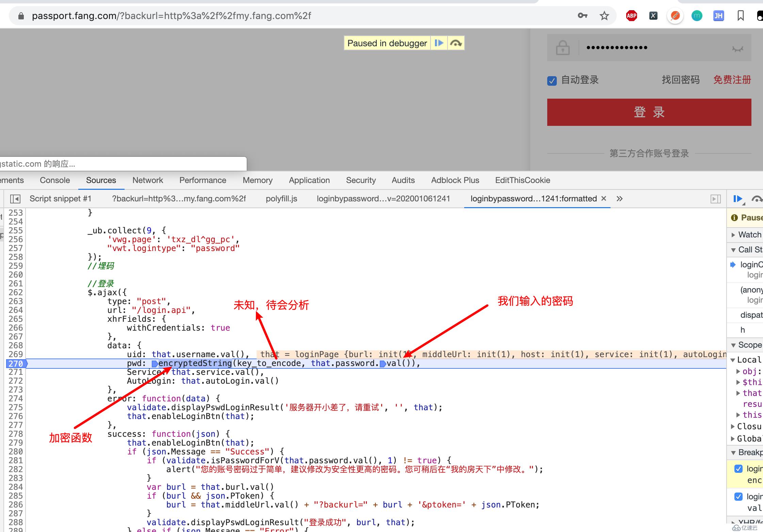Click the Show navigator icon left panel
This screenshot has width=763, height=532.
(x=16, y=198)
